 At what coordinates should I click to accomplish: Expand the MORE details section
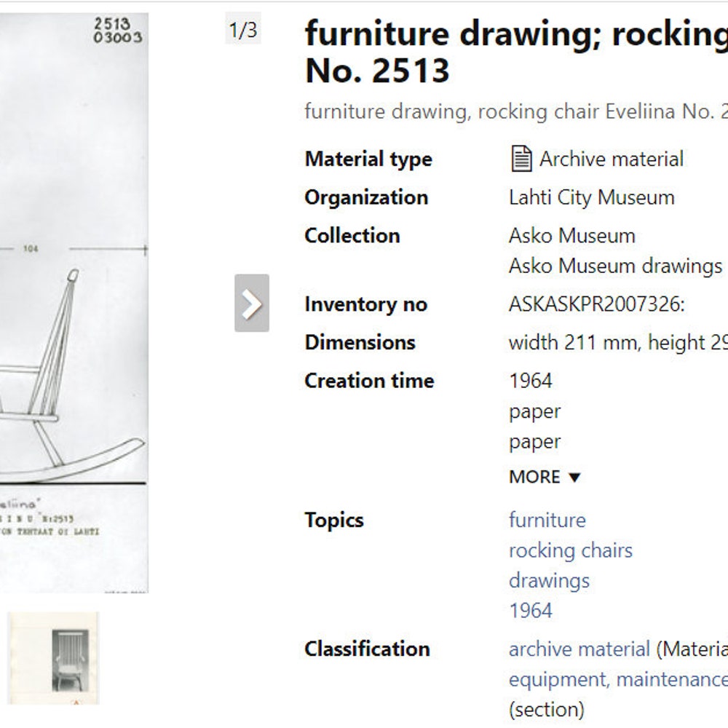coord(545,478)
